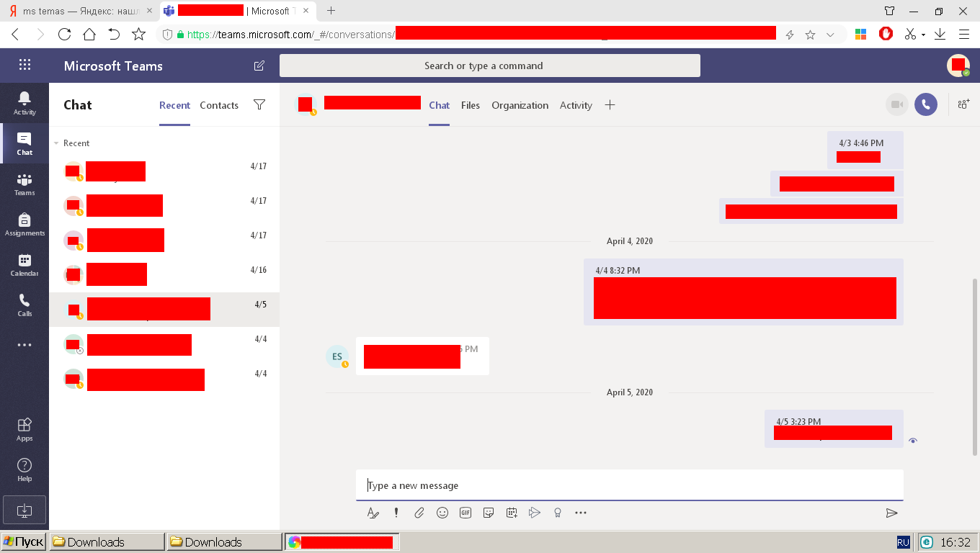The width and height of the screenshot is (980, 553).
Task: Open the Activity bell in sidebar
Action: (x=24, y=103)
